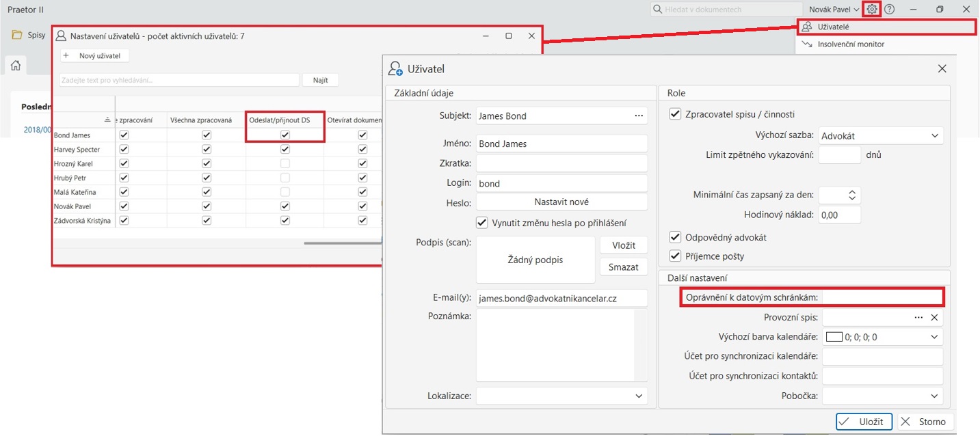Image resolution: width=980 pixels, height=436 pixels.
Task: Click Nastavit nové password button
Action: (561, 202)
